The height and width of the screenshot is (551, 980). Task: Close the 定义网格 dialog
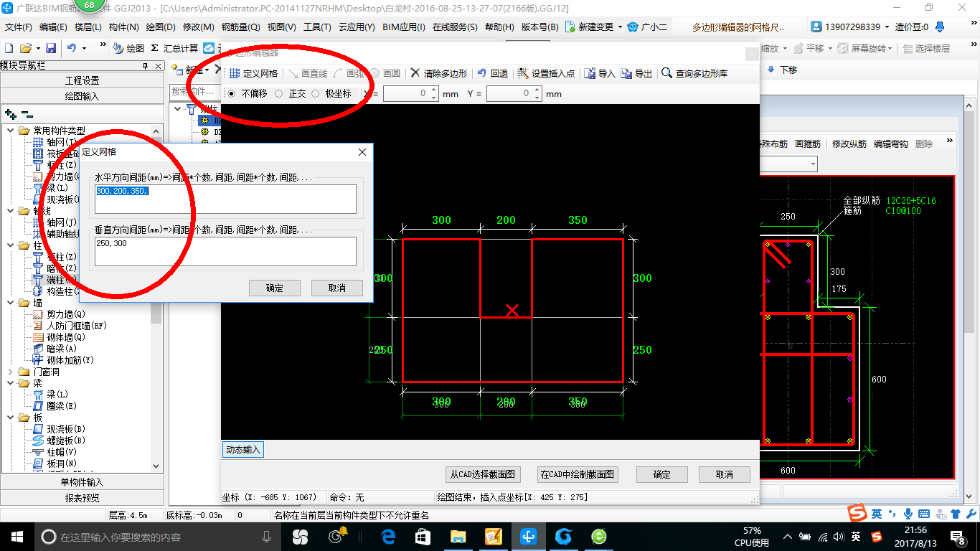click(x=362, y=152)
